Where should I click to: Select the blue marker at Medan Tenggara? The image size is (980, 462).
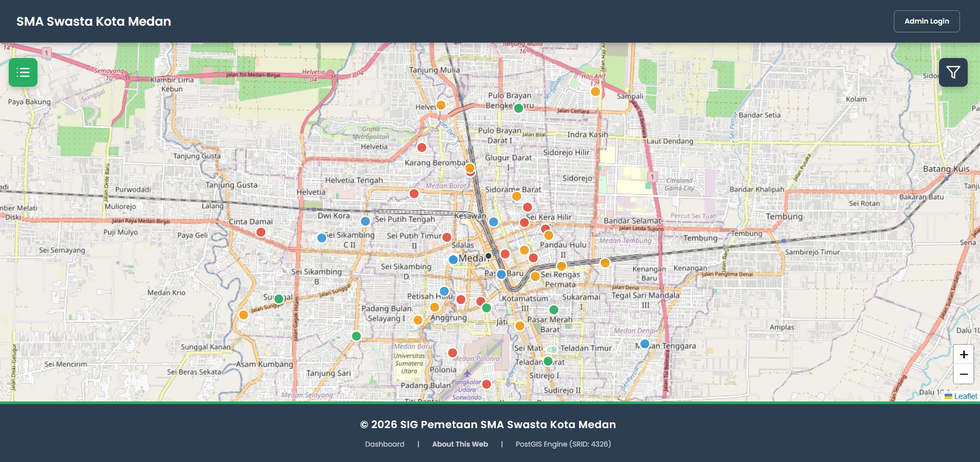tap(645, 344)
